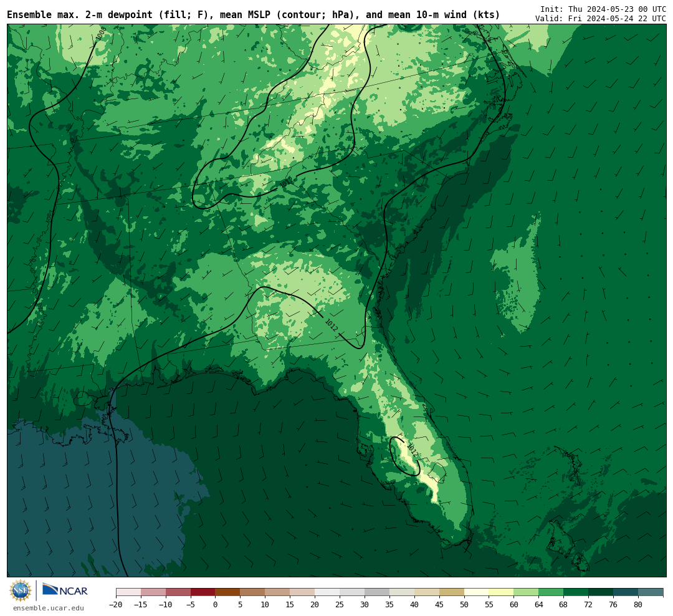This screenshot has height=616, width=673.
Task: Pick the 30–35 gray colorbar swatch
Action: 377,592
